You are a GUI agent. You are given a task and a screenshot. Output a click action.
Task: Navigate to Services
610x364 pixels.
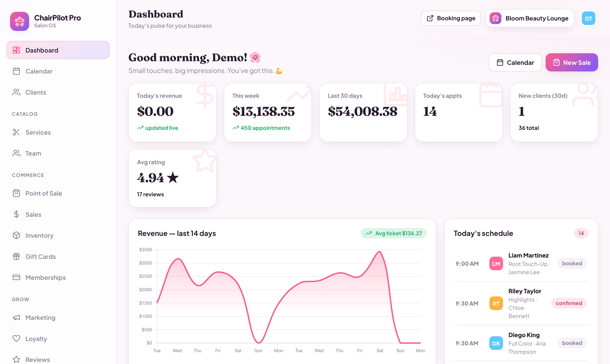tap(58, 132)
